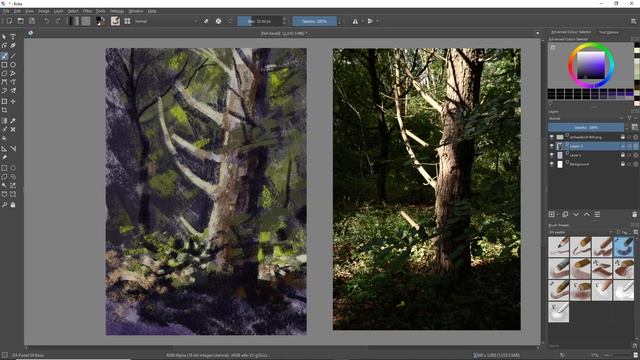Select the Text tool in toolbox
Screen dimensions: 640x360
pos(13,37)
